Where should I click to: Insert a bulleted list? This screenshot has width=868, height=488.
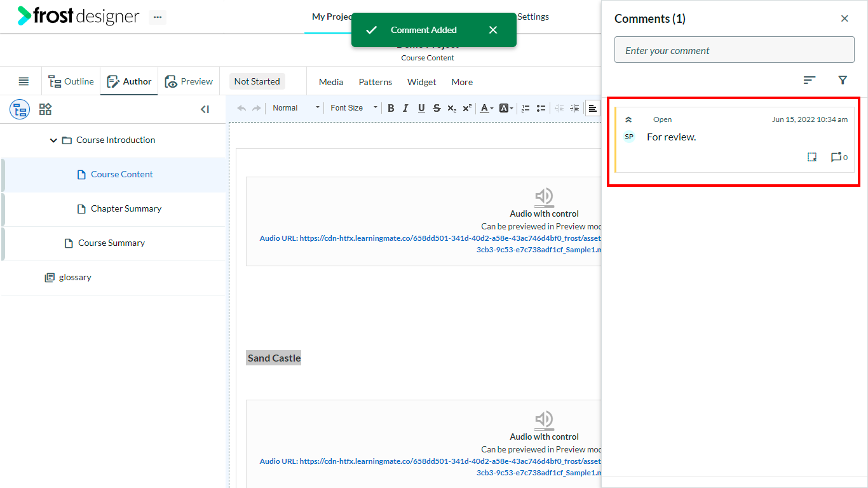tap(541, 108)
